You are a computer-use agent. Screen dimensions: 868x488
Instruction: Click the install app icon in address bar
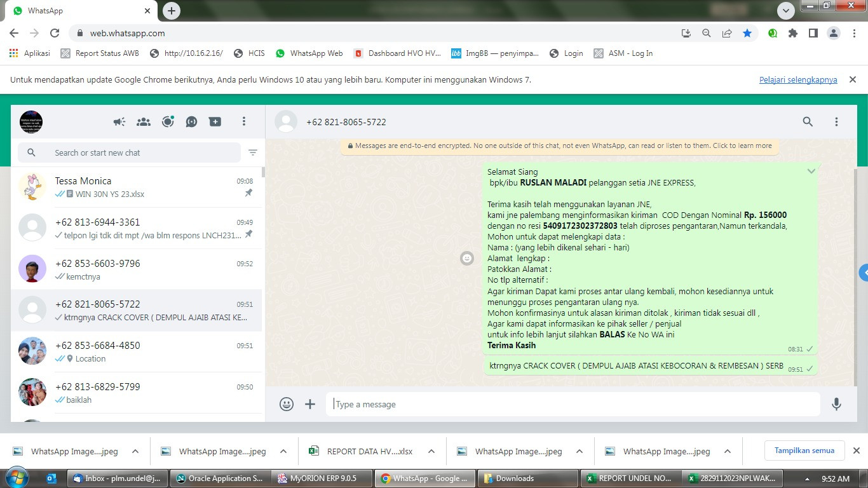[686, 33]
